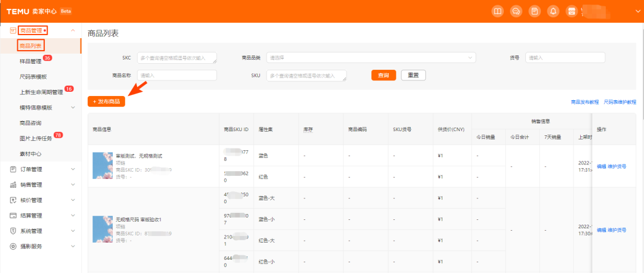Open the 商品品类 dropdown
This screenshot has height=273, width=644.
point(370,58)
